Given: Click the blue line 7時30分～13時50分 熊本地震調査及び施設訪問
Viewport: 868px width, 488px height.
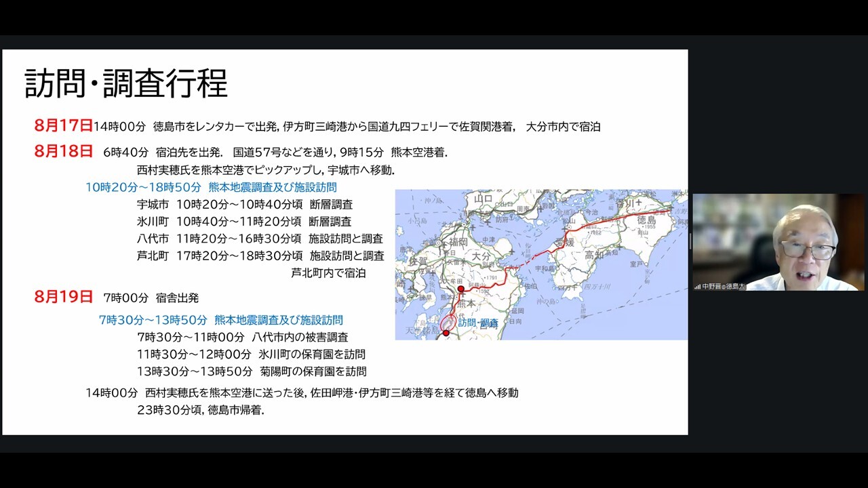Looking at the screenshot, I should coord(221,320).
